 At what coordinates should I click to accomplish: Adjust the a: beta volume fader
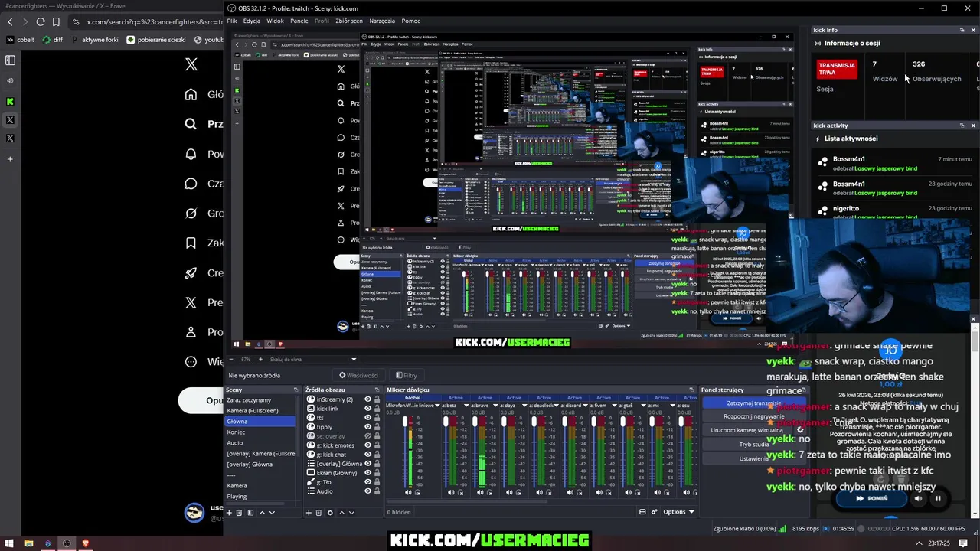(x=446, y=421)
